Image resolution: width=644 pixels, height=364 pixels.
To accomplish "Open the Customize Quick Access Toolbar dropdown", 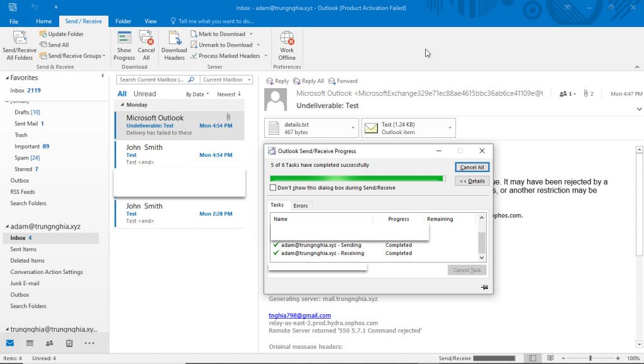I will [56, 8].
